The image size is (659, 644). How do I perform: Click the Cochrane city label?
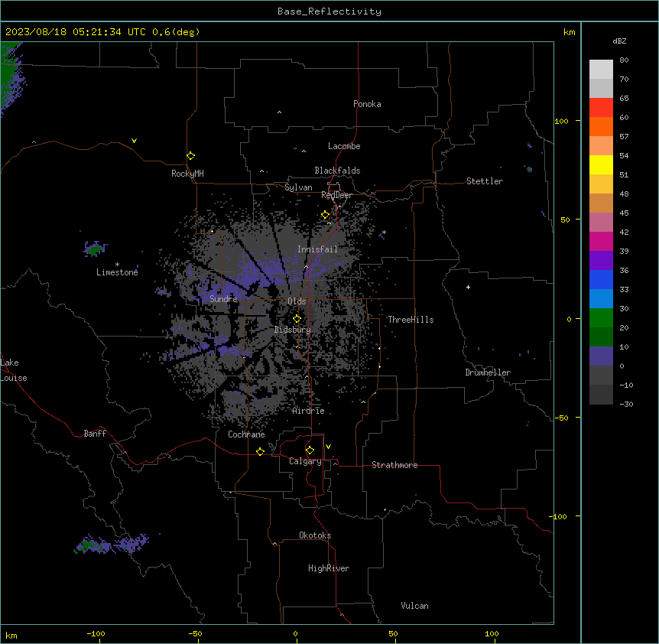coord(246,434)
